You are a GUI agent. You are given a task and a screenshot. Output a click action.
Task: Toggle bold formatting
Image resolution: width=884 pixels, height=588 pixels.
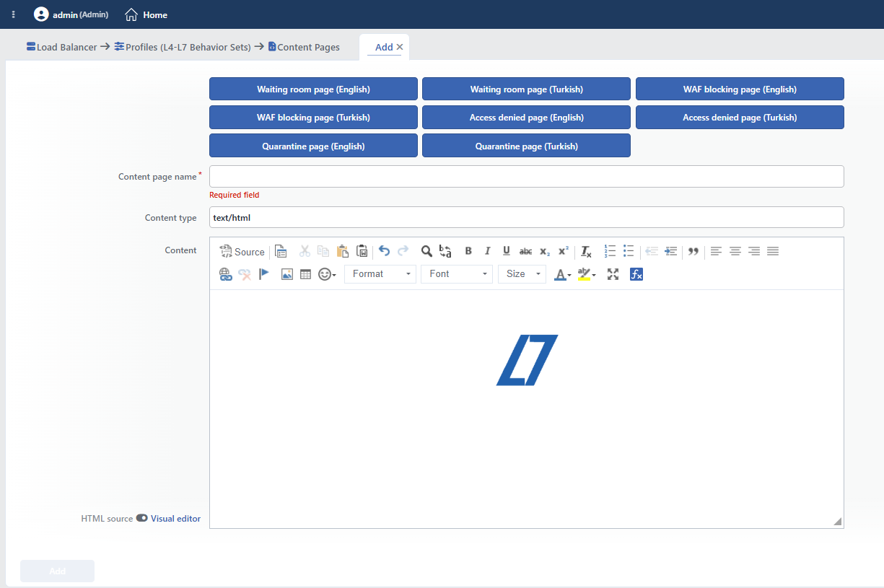468,251
